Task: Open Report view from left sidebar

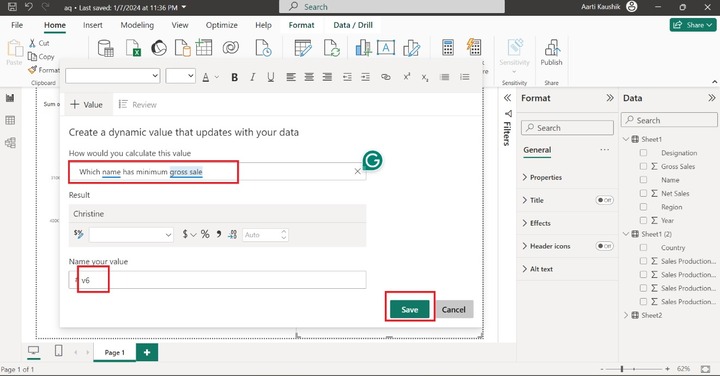Action: (x=10, y=98)
